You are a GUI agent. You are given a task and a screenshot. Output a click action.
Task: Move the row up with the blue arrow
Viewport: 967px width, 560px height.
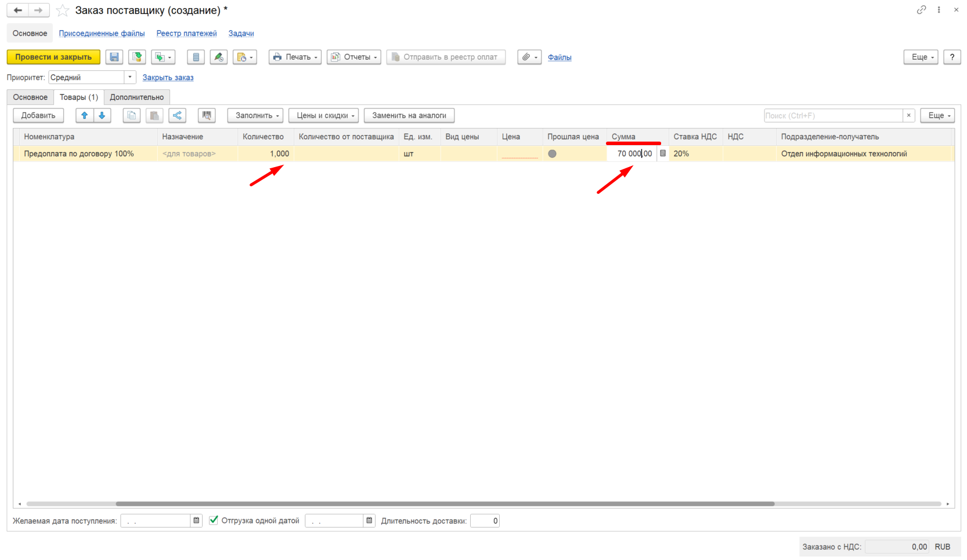coord(85,115)
